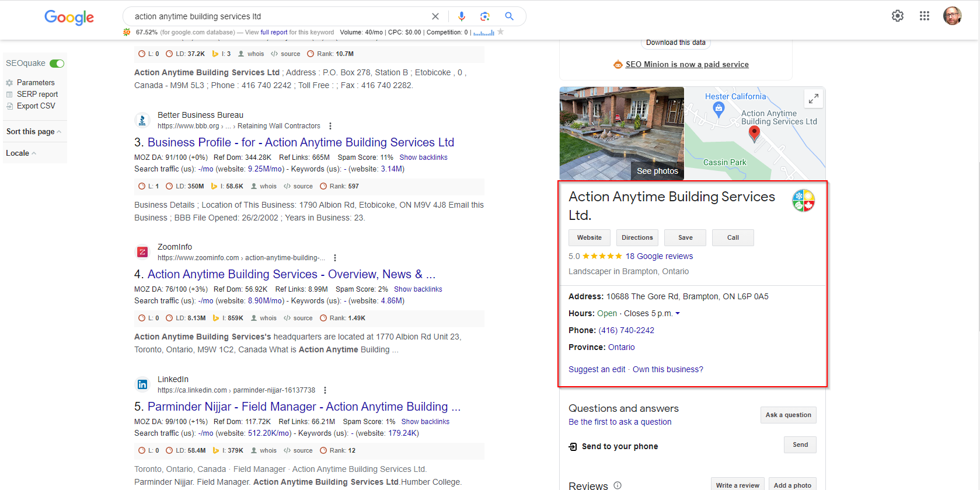Click the Add a photo button
Viewport: 980px width, 490px height.
tap(793, 485)
